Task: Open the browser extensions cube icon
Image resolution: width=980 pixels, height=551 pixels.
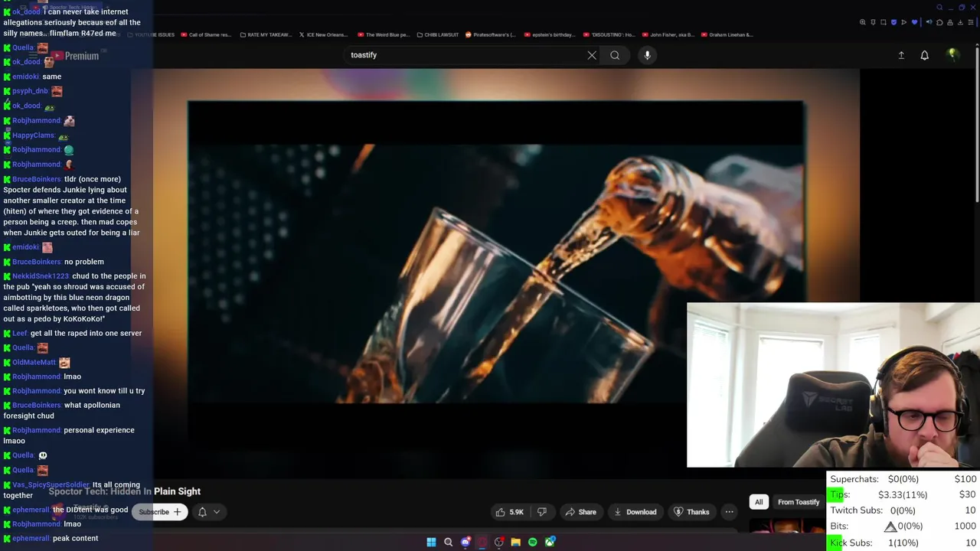Action: pos(939,22)
